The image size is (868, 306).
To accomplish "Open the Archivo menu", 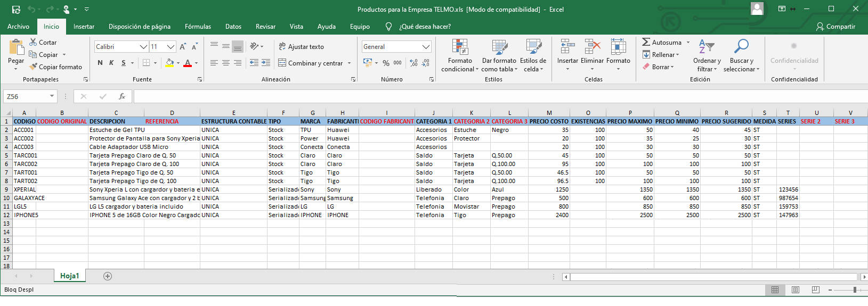I will coord(18,27).
